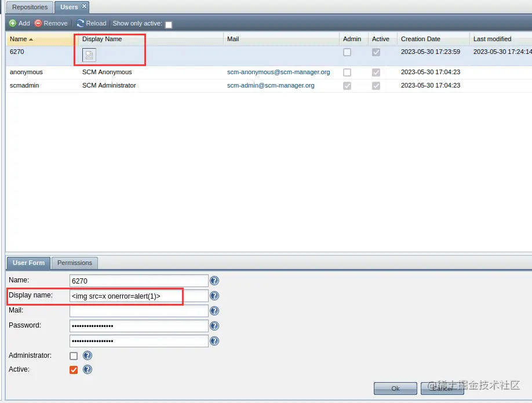Enable the Administrator checkbox in User Form

pos(74,356)
